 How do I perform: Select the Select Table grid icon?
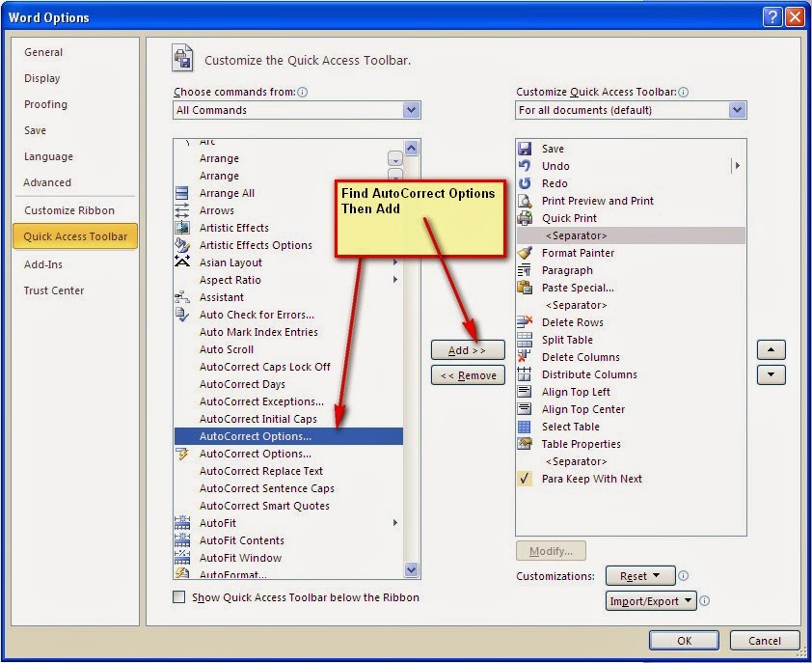(x=525, y=427)
